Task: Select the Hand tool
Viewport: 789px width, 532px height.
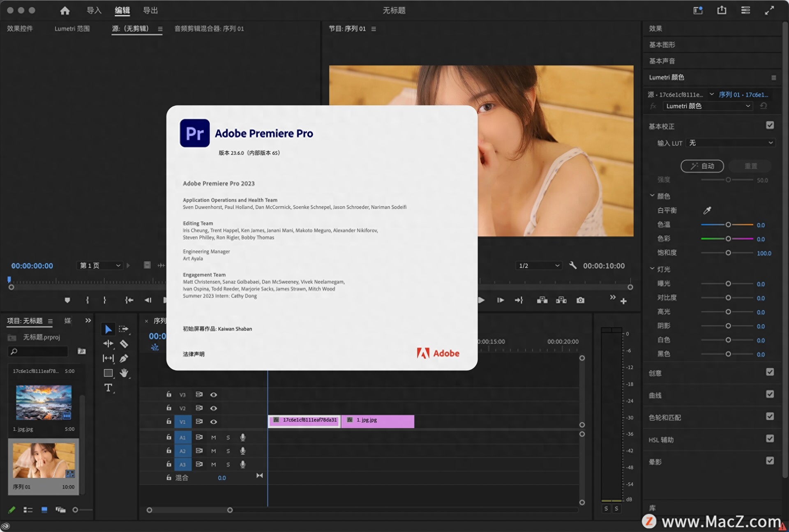Action: 124,373
